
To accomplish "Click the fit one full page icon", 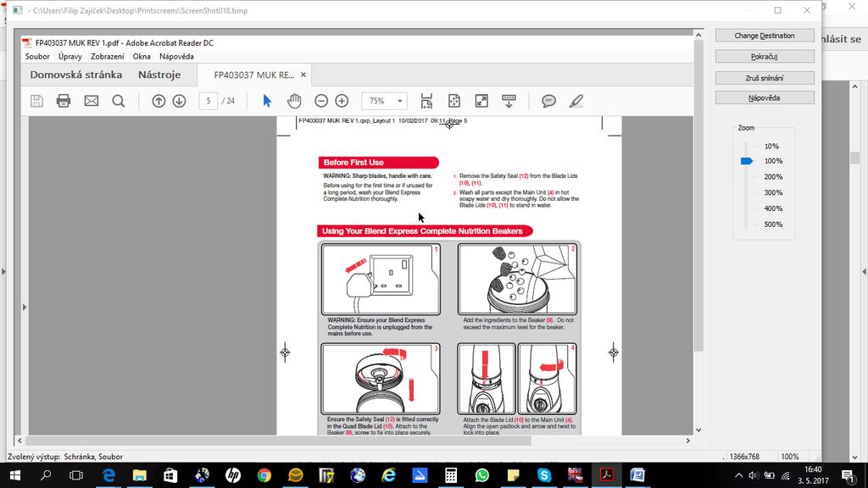I will (x=454, y=101).
